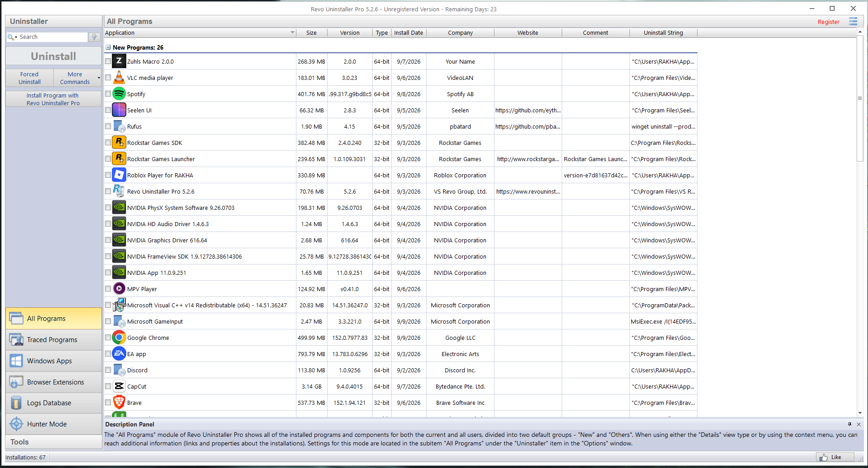The image size is (868, 468).
Task: Click the NVIDIA PhysX System Software icon
Action: pyautogui.click(x=119, y=208)
